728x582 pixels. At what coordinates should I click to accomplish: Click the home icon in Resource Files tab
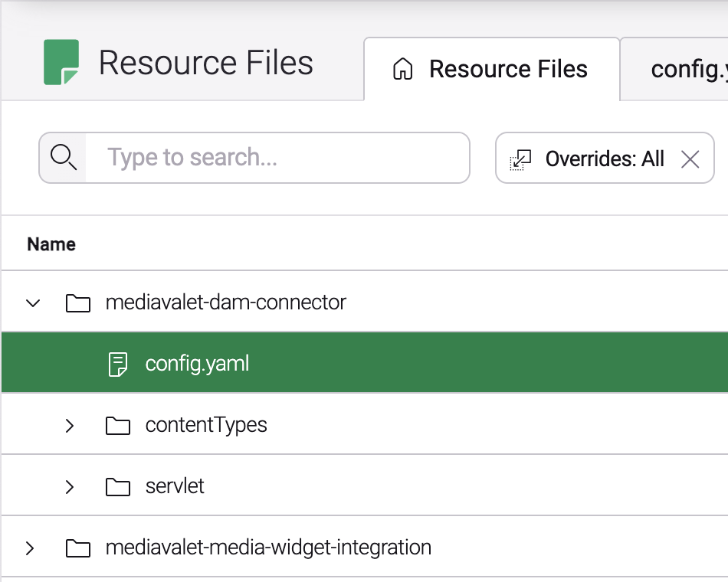pos(402,69)
